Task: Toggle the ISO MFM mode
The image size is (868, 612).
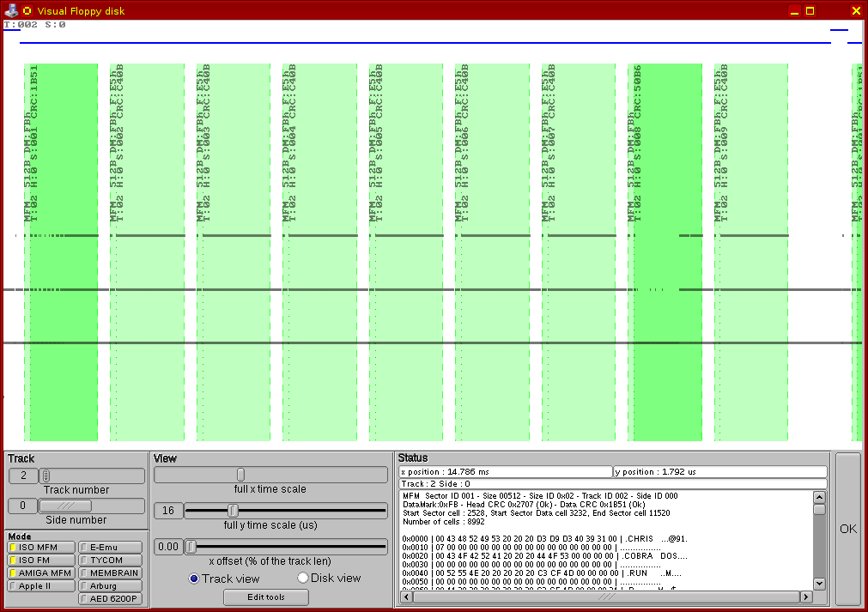Action: point(41,547)
